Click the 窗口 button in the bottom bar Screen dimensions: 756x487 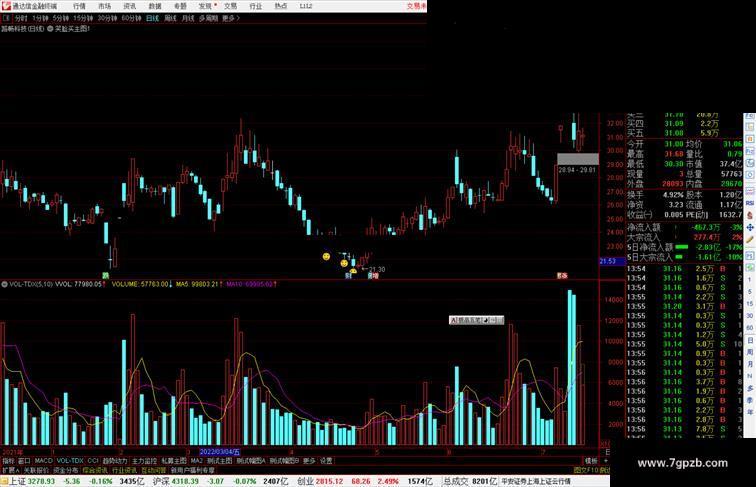pyautogui.click(x=24, y=461)
